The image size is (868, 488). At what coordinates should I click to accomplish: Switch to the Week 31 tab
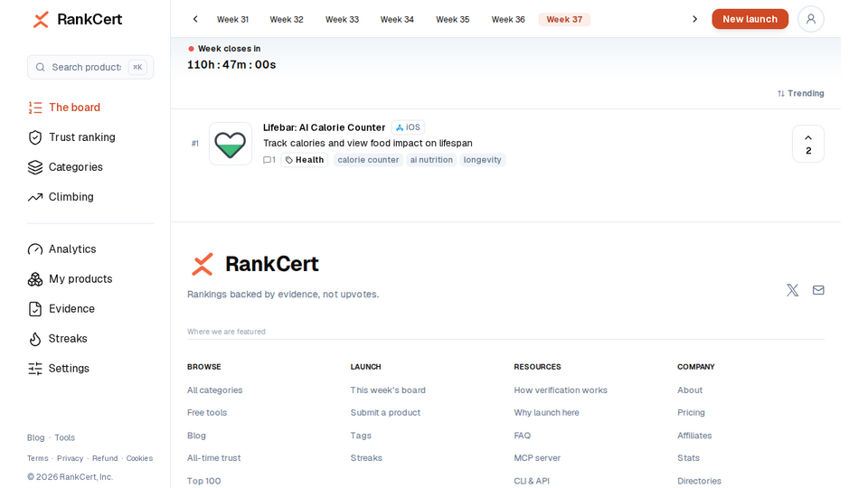(x=232, y=19)
